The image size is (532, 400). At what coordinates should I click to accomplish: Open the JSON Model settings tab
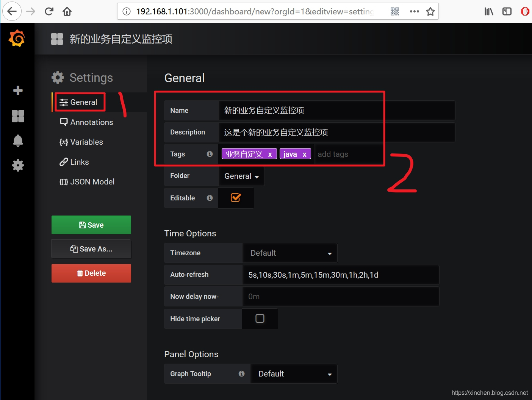pos(87,182)
